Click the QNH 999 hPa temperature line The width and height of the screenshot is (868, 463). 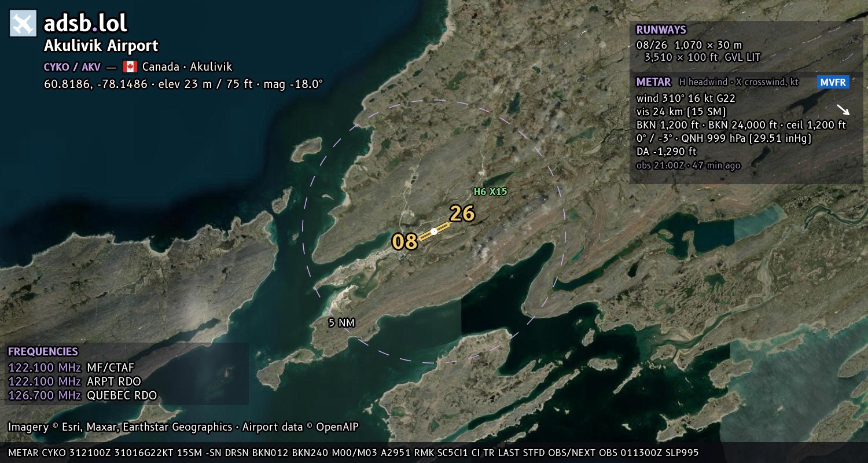pos(724,138)
